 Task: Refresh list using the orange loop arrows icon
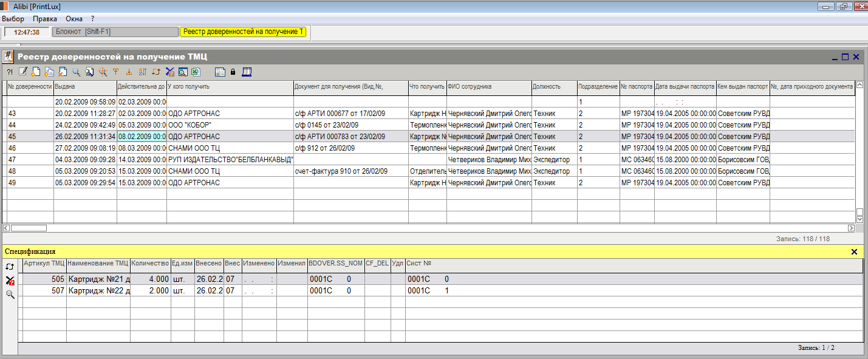(155, 72)
